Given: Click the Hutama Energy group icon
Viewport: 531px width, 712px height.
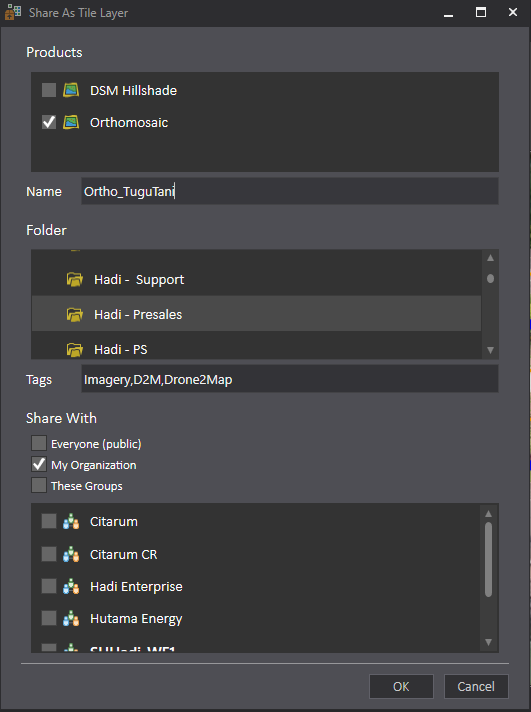Looking at the screenshot, I should click(71, 618).
